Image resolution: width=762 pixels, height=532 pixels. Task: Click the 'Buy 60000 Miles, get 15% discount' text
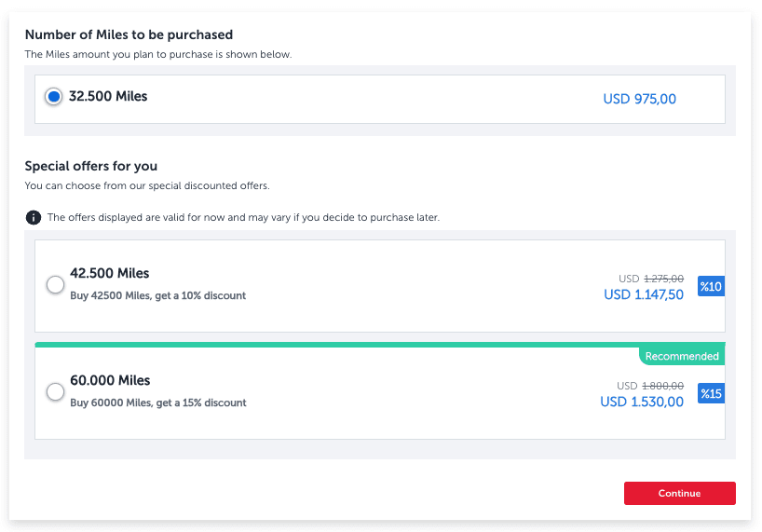[157, 402]
